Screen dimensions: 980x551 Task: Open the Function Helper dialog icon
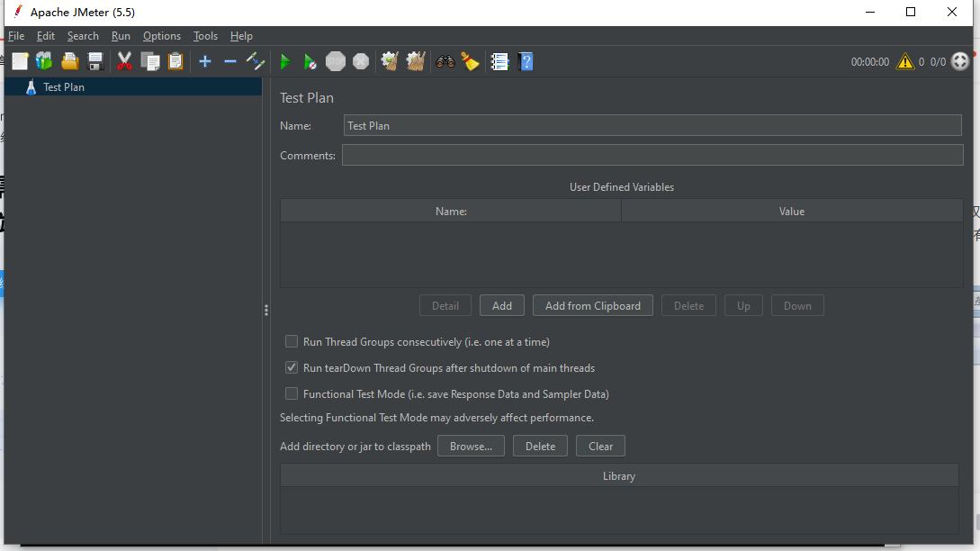coord(500,61)
